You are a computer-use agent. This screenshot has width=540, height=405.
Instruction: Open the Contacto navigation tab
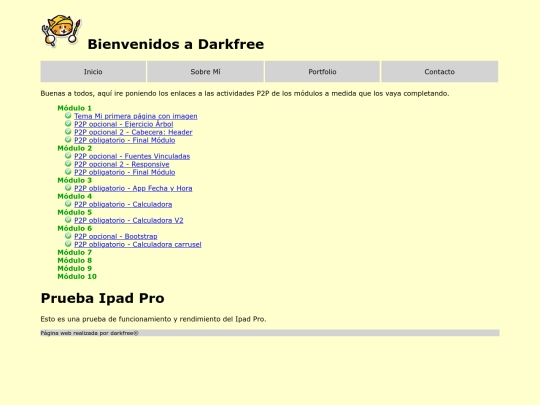point(439,72)
